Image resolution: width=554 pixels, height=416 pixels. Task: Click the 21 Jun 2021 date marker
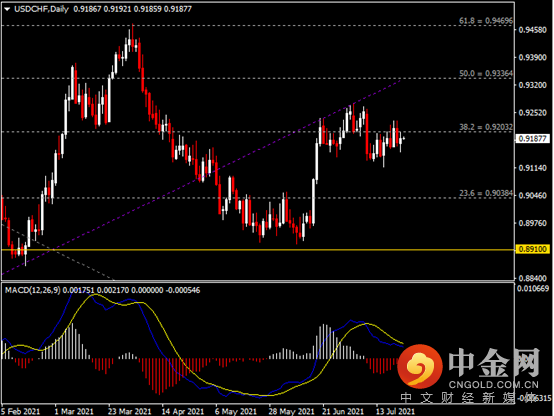[343, 412]
